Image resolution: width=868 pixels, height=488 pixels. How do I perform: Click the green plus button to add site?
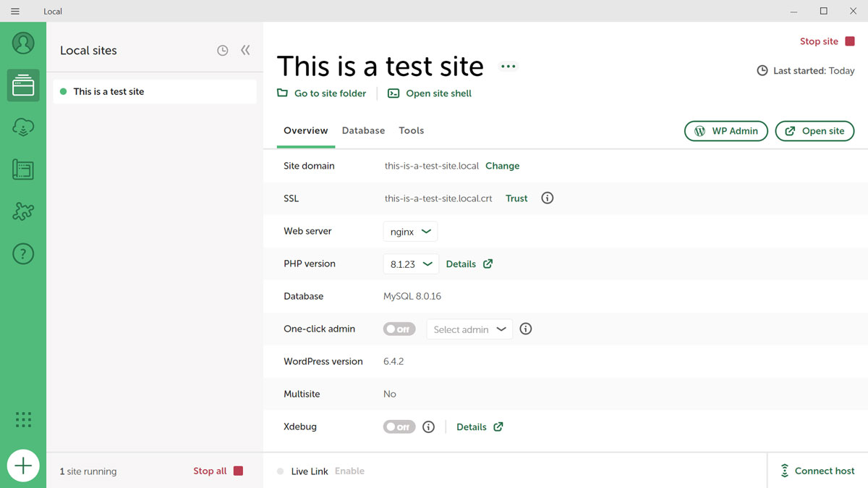coord(23,466)
